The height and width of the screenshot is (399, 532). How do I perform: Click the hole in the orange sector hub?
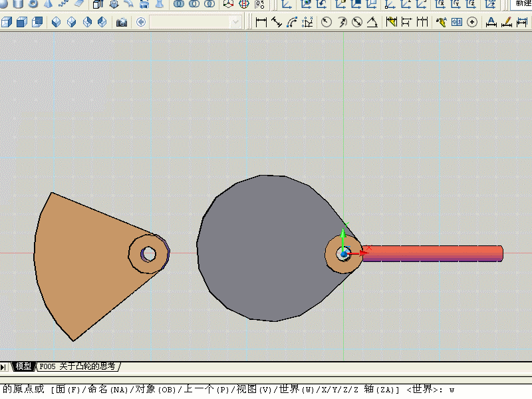148,254
